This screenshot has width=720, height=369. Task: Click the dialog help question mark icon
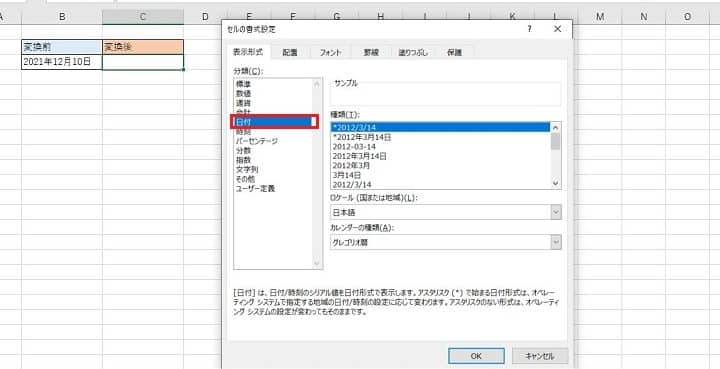(529, 29)
